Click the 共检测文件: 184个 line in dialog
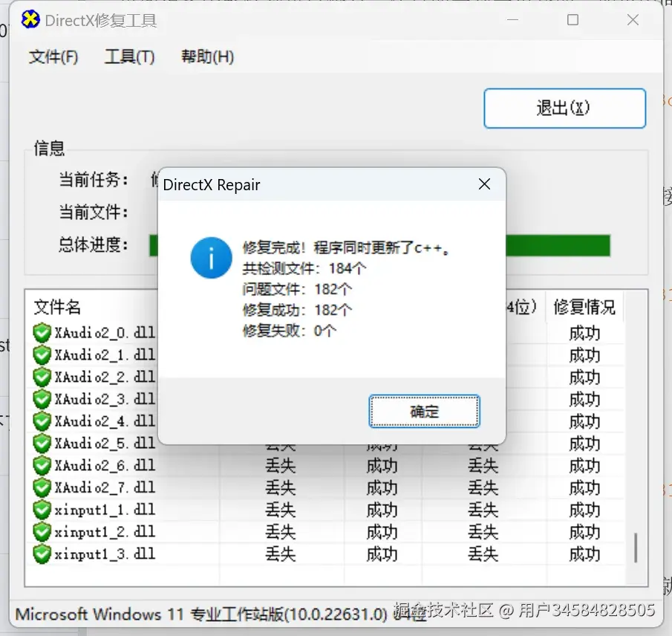 pyautogui.click(x=304, y=268)
